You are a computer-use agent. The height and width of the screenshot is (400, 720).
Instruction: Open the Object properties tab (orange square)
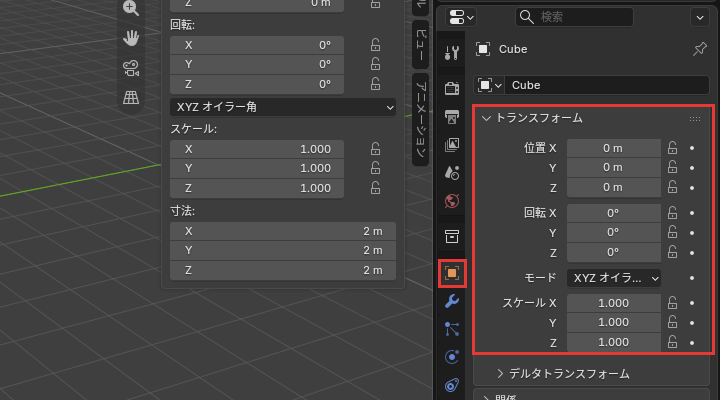point(452,273)
